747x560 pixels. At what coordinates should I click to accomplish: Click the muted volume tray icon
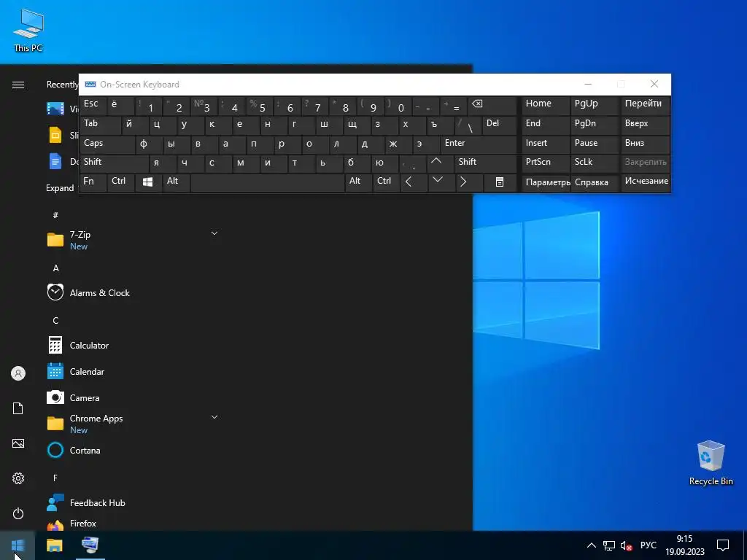626,545
